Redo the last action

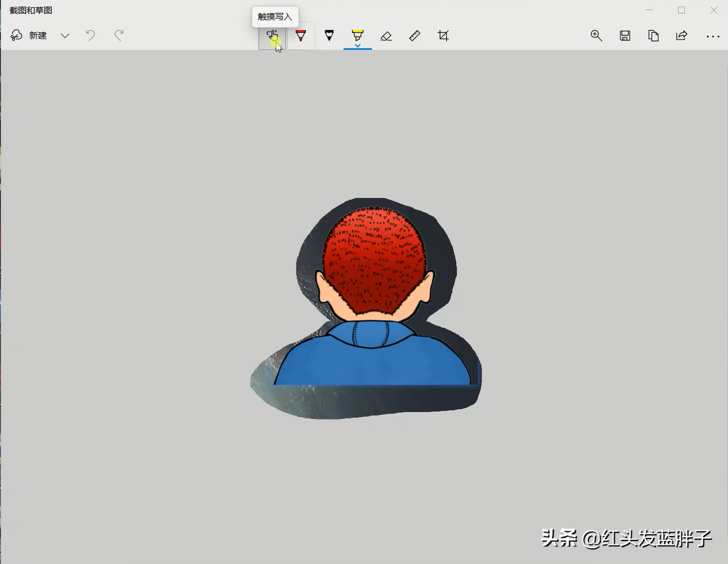[x=119, y=36]
